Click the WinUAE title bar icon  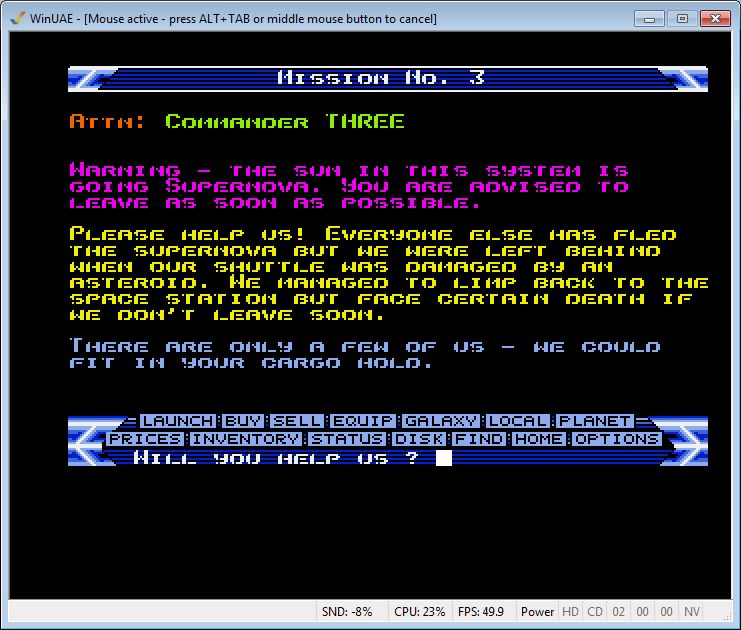point(17,18)
